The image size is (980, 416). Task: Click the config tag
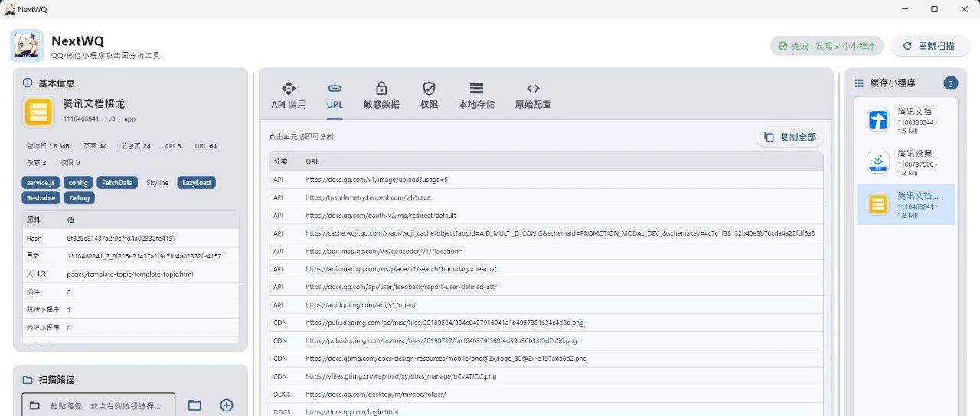pos(78,183)
